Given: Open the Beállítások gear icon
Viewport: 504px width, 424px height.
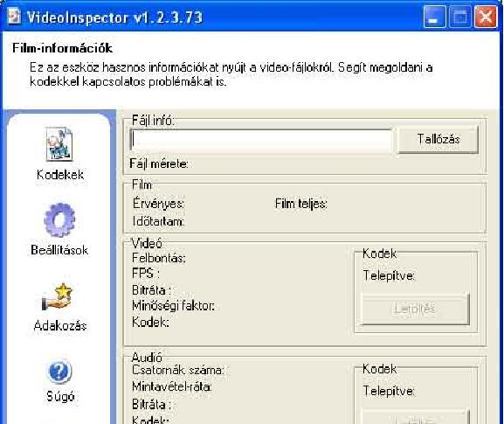Looking at the screenshot, I should coord(59,219).
